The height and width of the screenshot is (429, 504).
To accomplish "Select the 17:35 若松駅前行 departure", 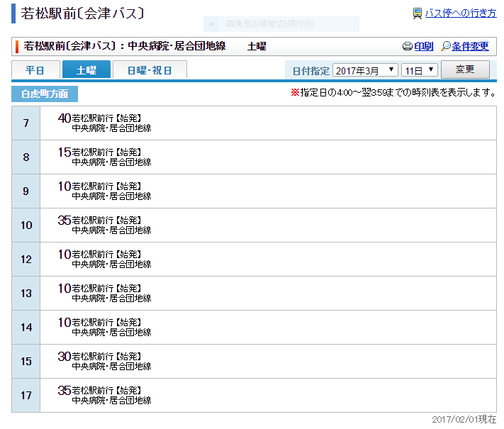I will (104, 396).
